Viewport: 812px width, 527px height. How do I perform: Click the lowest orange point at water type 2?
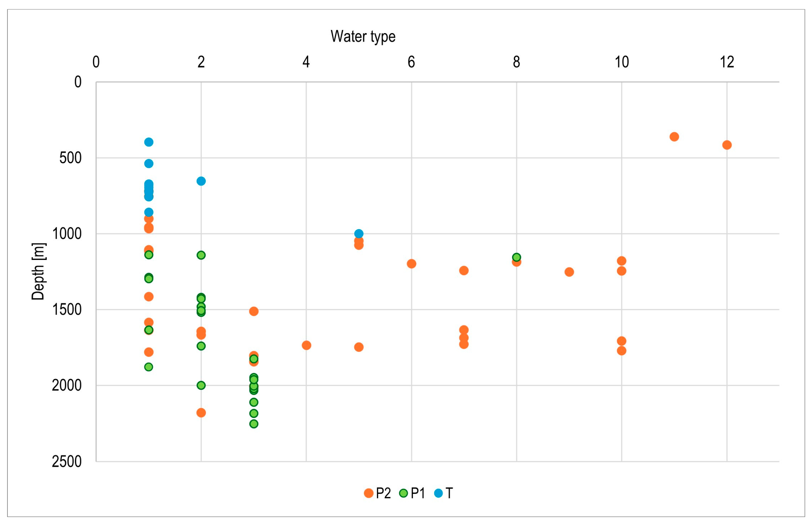point(201,413)
